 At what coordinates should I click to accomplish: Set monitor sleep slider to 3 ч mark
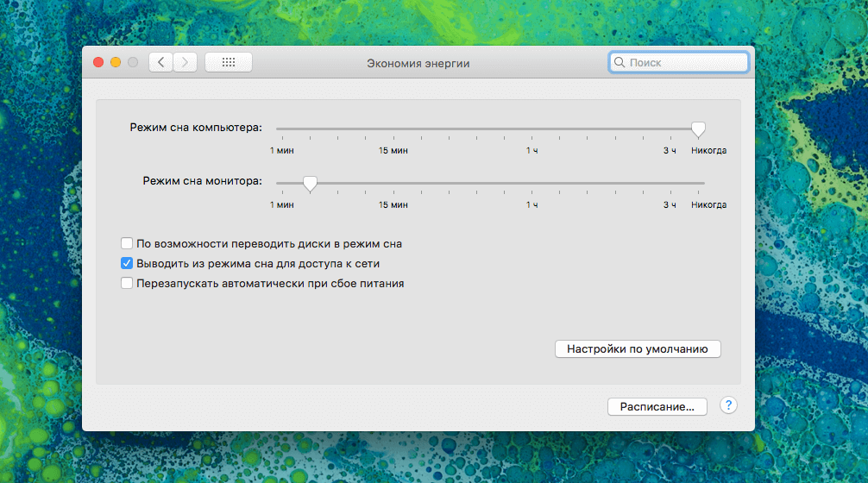670,183
